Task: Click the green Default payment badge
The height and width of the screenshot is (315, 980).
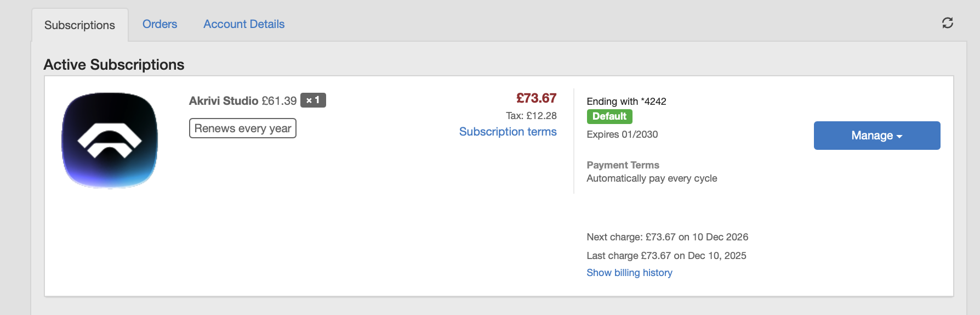Action: click(x=609, y=116)
